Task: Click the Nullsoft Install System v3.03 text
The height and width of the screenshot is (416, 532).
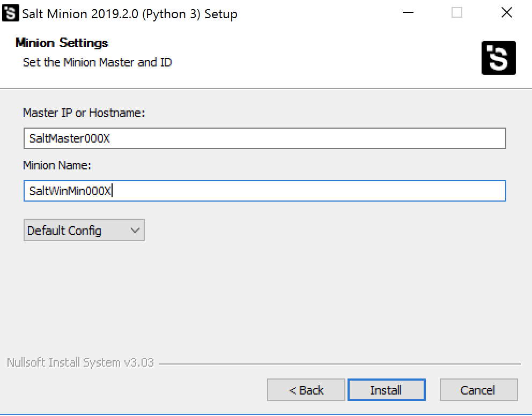Action: 80,362
